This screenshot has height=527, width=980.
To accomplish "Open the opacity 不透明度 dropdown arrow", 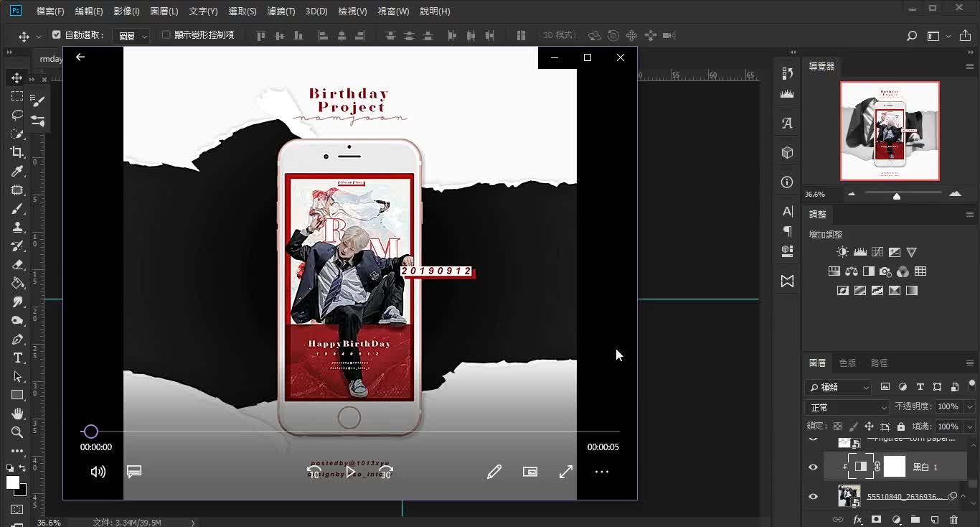I will 970,407.
